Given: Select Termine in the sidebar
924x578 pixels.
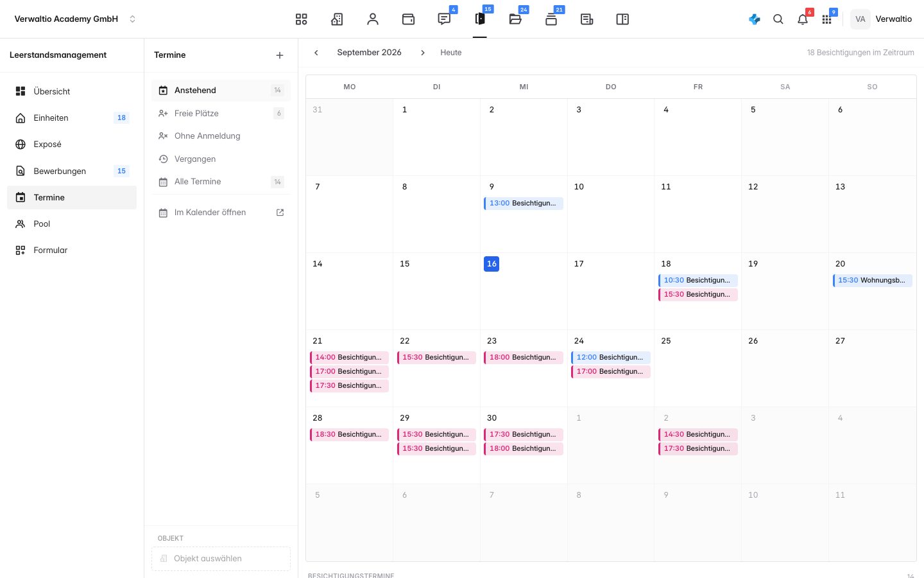Looking at the screenshot, I should click(x=72, y=197).
